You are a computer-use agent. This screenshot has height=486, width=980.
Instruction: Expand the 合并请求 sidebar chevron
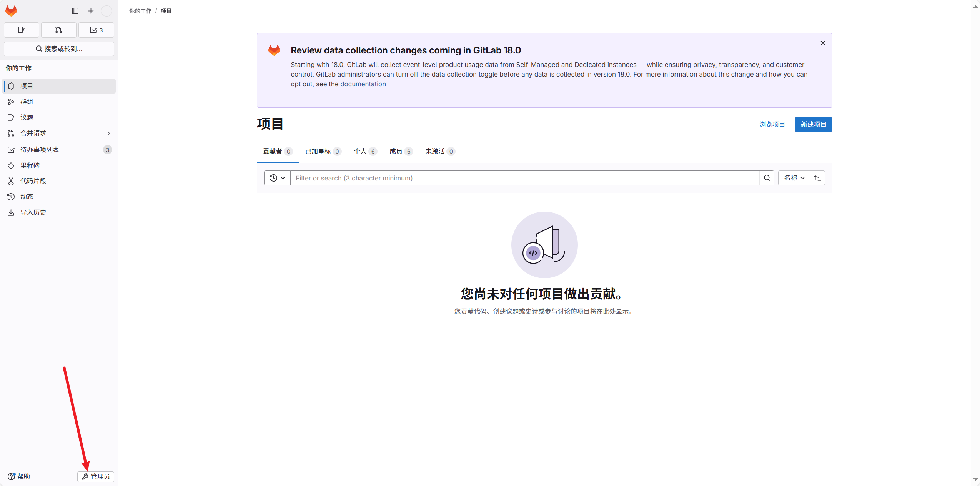click(x=109, y=133)
